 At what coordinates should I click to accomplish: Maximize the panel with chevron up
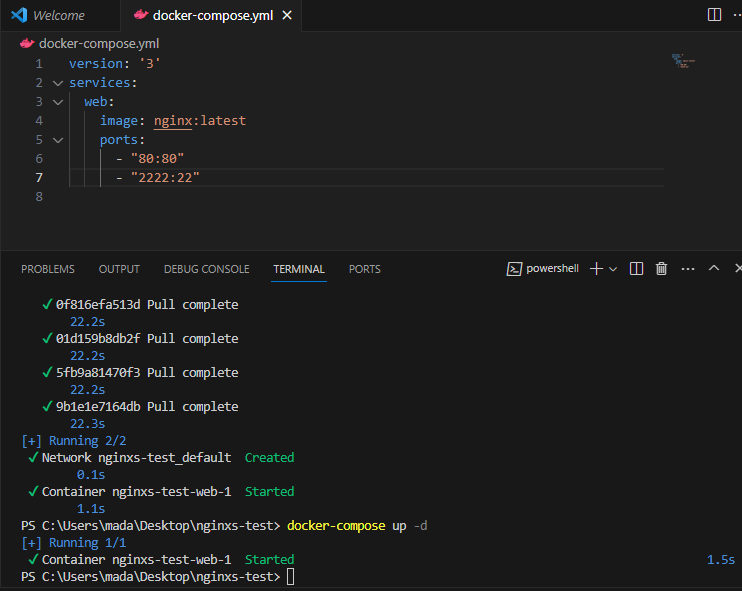click(x=714, y=268)
